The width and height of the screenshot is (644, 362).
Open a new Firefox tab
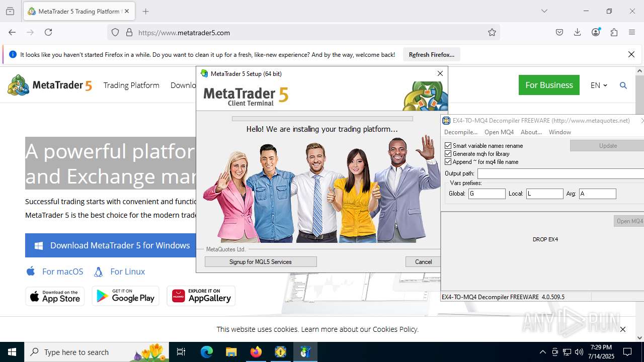click(146, 11)
